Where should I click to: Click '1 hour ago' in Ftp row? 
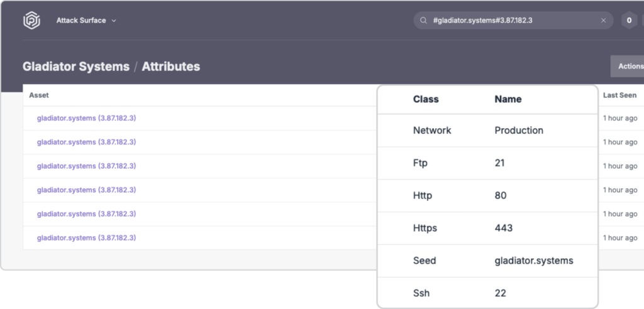620,142
